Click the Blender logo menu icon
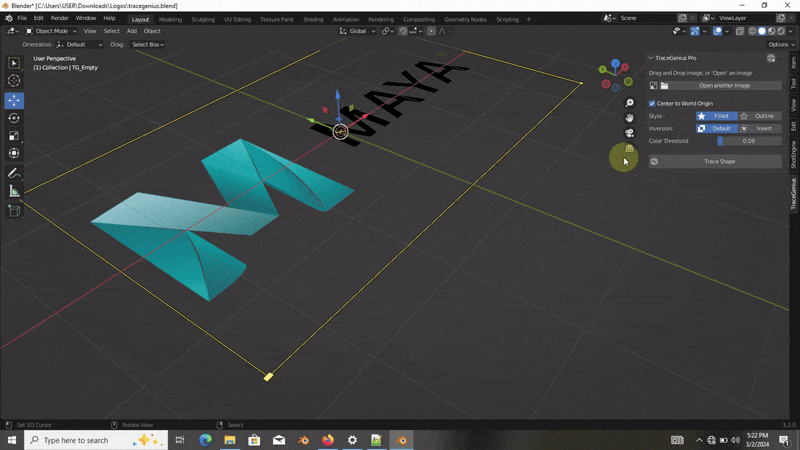The image size is (800, 450). [9, 18]
